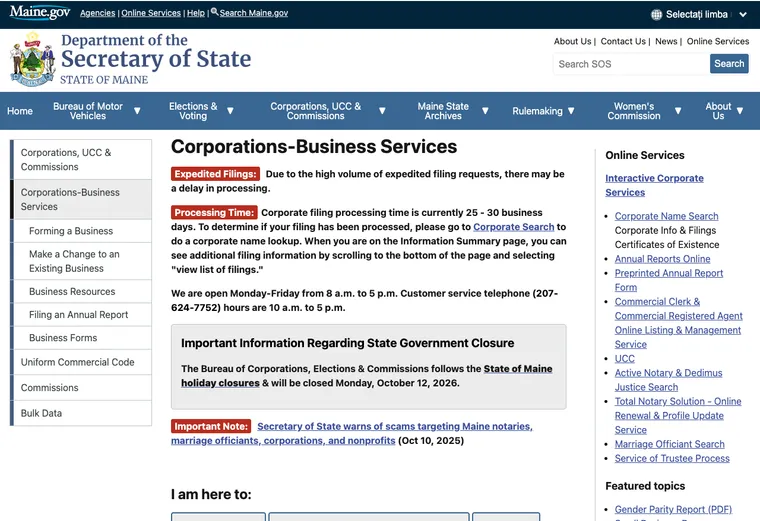The height and width of the screenshot is (521, 760).
Task: Expand the Maine State Archives arrow
Action: pos(485,111)
